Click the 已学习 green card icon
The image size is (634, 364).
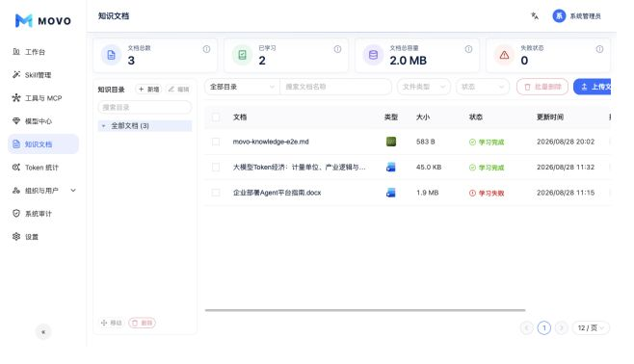tap(242, 55)
